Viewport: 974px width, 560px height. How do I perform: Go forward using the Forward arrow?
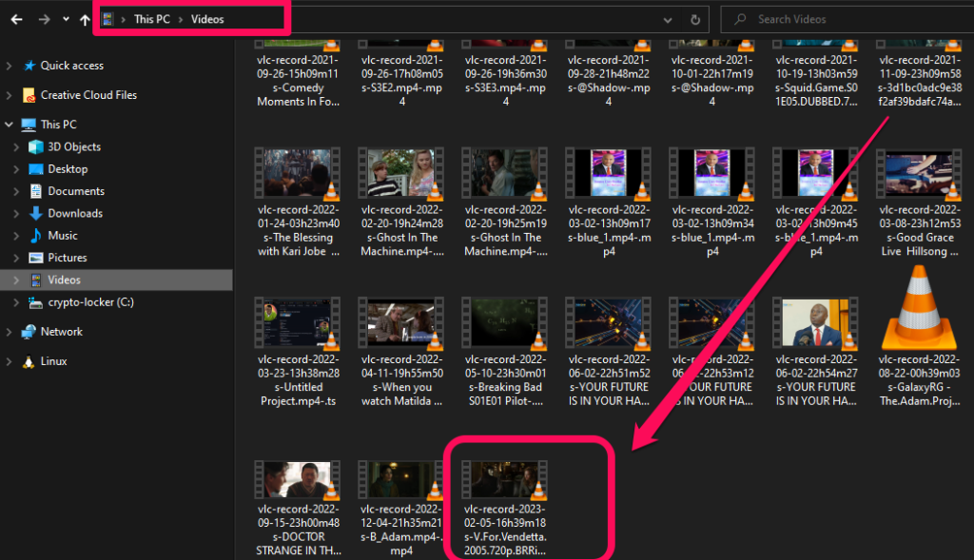(44, 19)
